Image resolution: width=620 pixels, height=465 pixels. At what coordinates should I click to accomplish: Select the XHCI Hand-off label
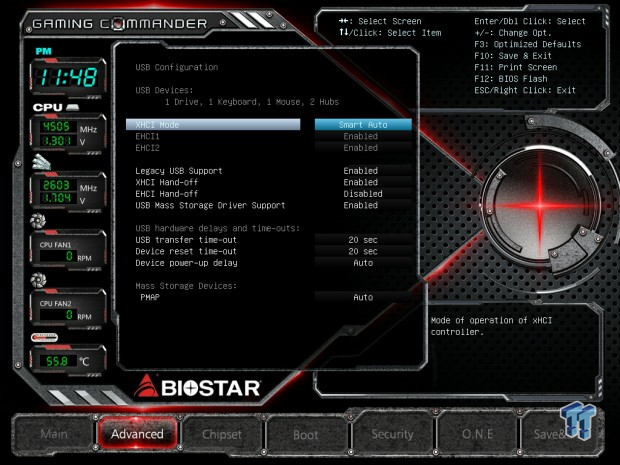(166, 182)
